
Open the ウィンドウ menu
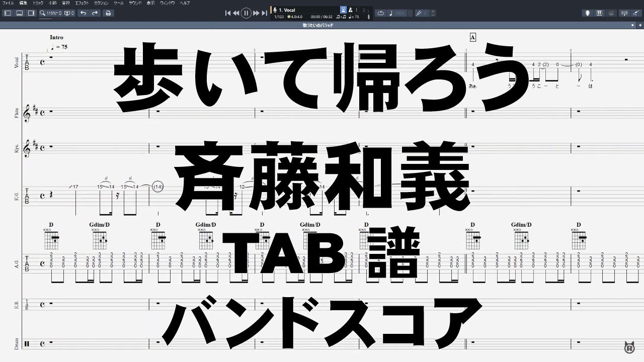[x=168, y=3]
